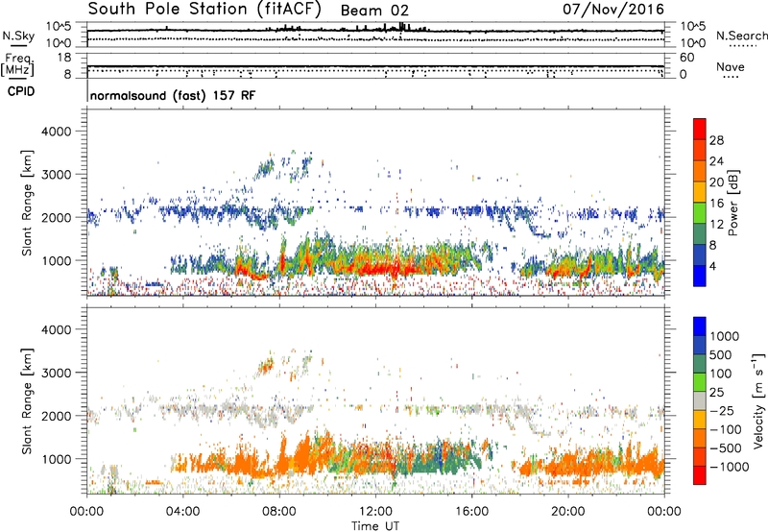Screen dimensions: 768x532
Task: Click the red segment of Power colorbar
Action: pyautogui.click(x=700, y=130)
